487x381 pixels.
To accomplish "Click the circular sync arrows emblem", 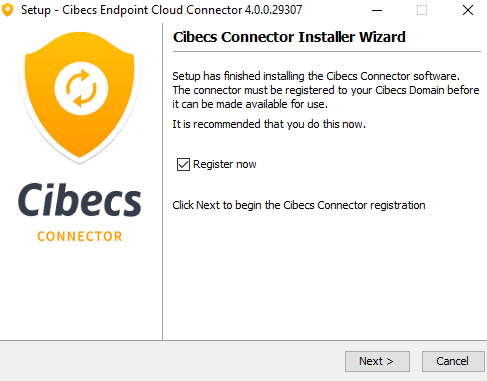I will (81, 88).
